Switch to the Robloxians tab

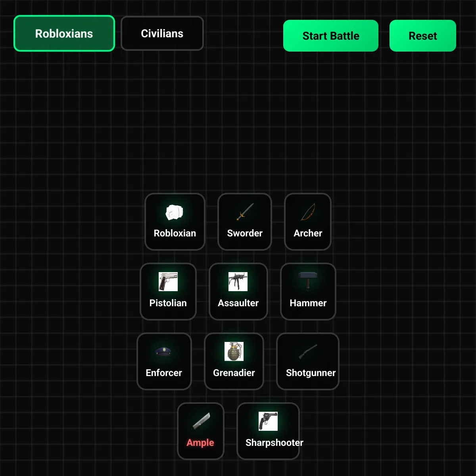tap(64, 34)
